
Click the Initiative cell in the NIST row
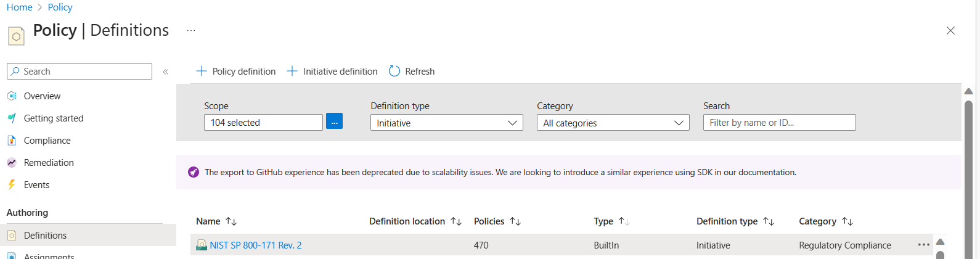point(713,245)
